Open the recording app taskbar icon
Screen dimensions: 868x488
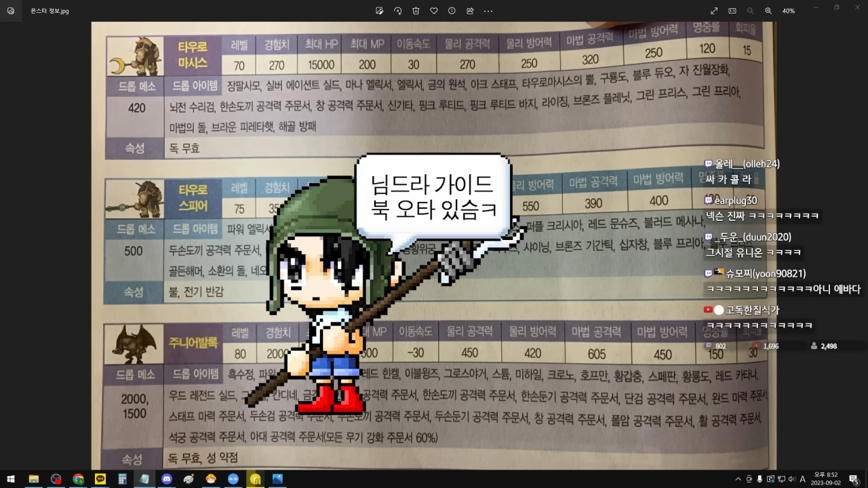pyautogui.click(x=56, y=479)
